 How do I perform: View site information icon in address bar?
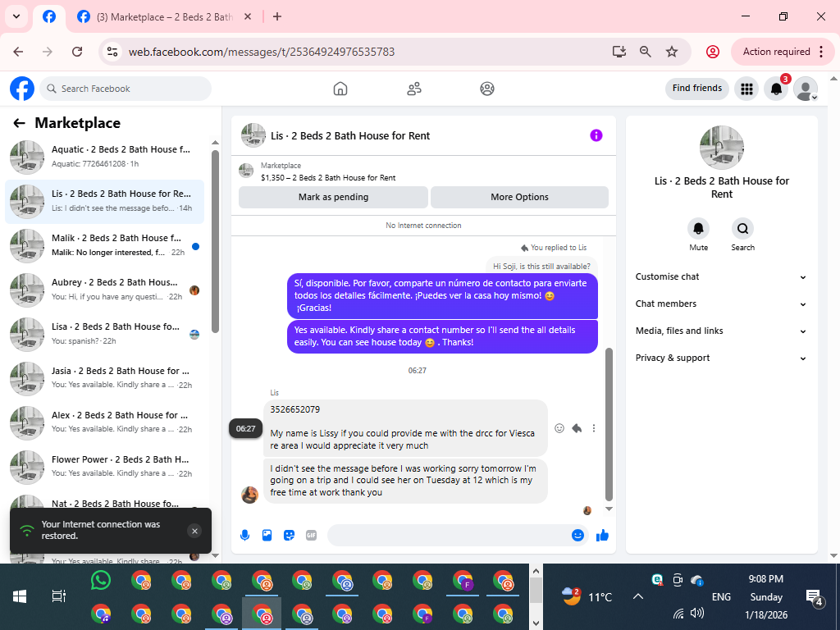pos(112,52)
